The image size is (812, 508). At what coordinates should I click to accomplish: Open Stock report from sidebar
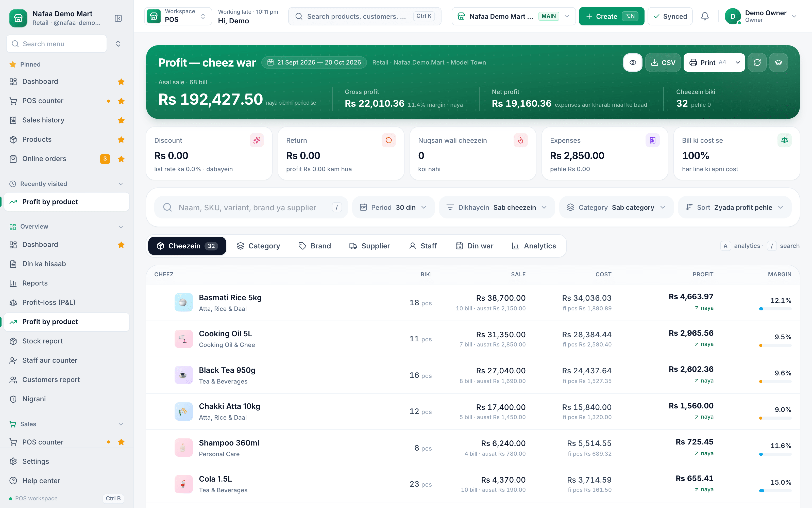pos(66,341)
